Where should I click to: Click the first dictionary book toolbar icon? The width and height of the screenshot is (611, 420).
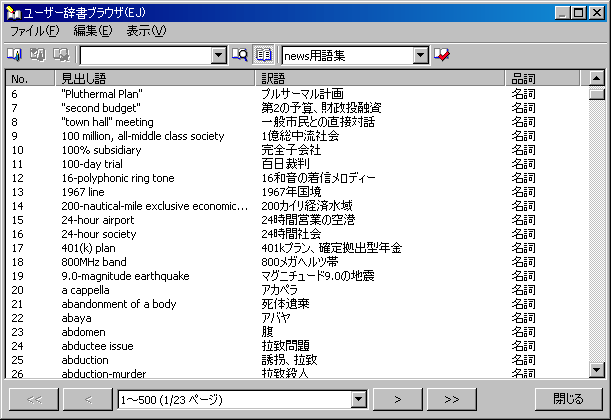coord(15,55)
